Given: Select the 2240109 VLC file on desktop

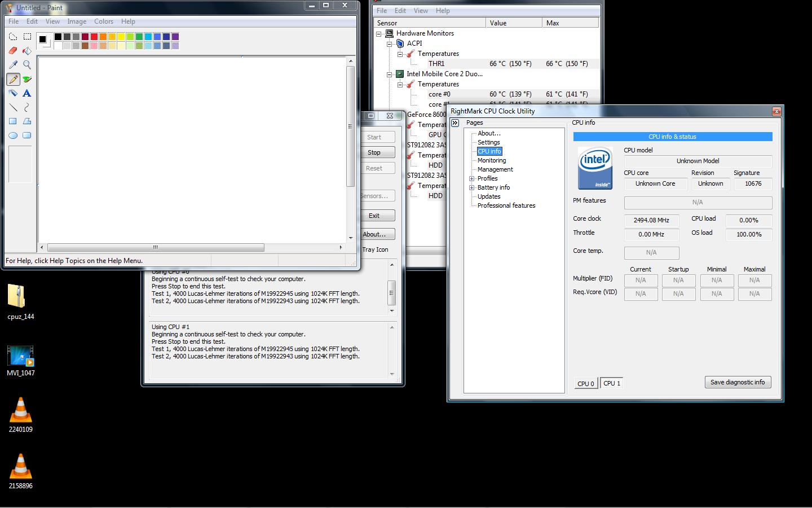Looking at the screenshot, I should click(x=20, y=415).
